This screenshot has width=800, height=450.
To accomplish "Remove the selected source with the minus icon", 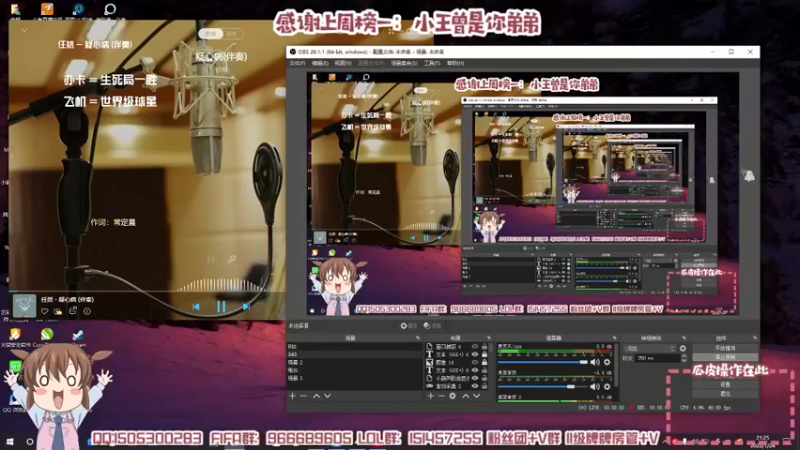I will pos(441,396).
